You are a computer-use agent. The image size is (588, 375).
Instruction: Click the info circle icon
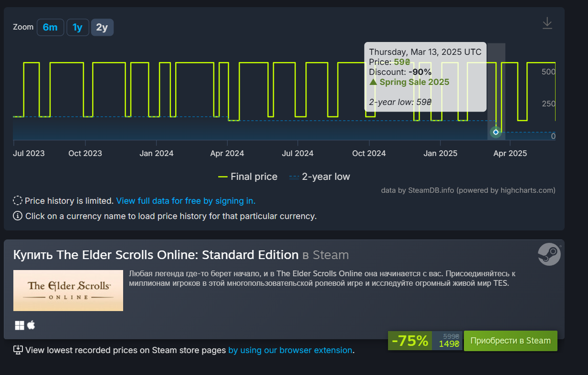click(x=18, y=216)
